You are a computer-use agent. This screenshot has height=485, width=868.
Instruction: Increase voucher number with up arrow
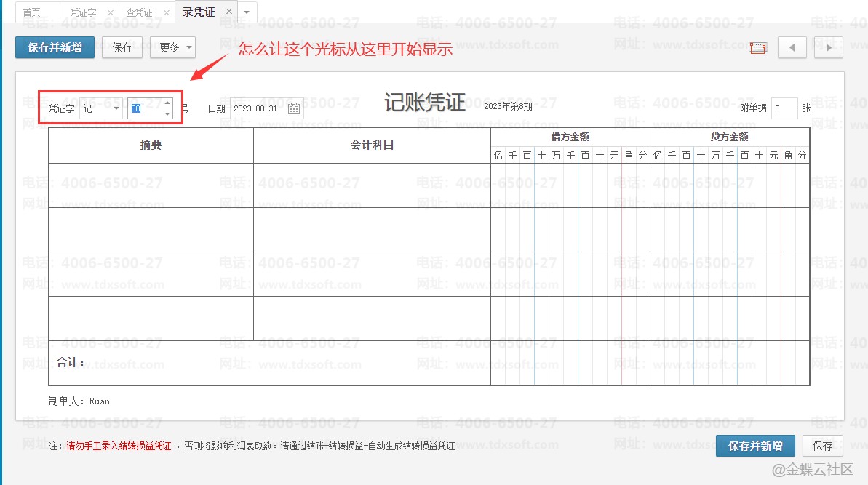(167, 103)
